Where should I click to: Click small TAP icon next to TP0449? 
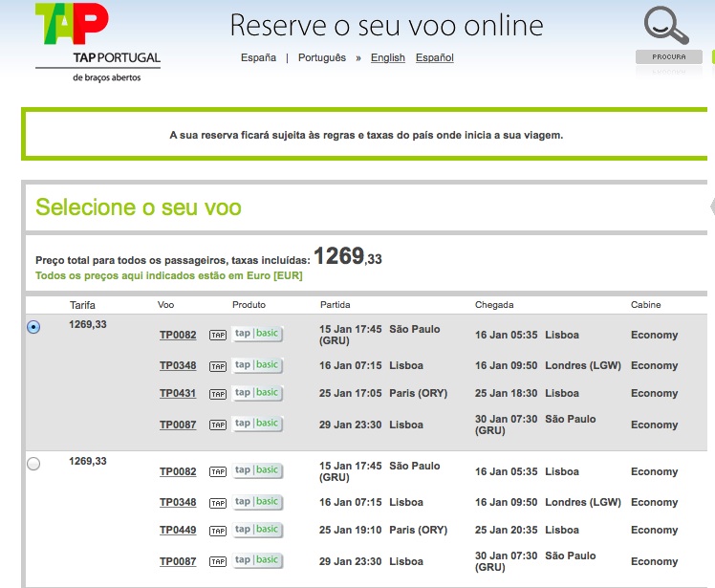click(x=218, y=531)
